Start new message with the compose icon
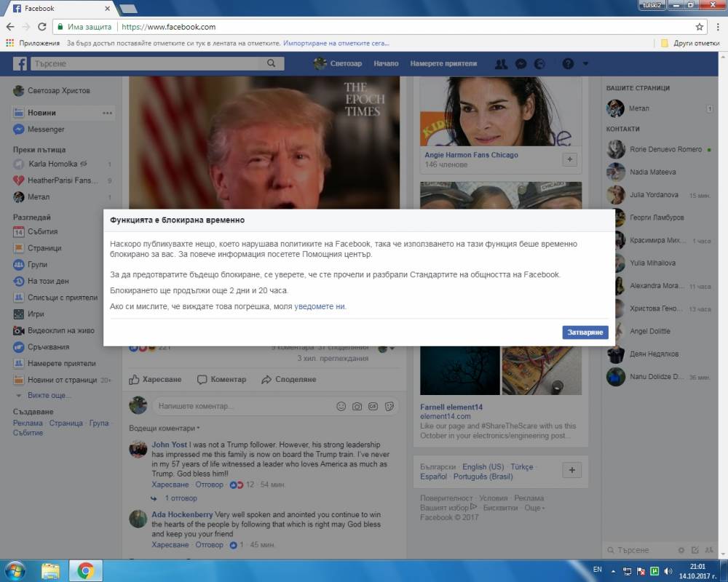 pyautogui.click(x=695, y=550)
